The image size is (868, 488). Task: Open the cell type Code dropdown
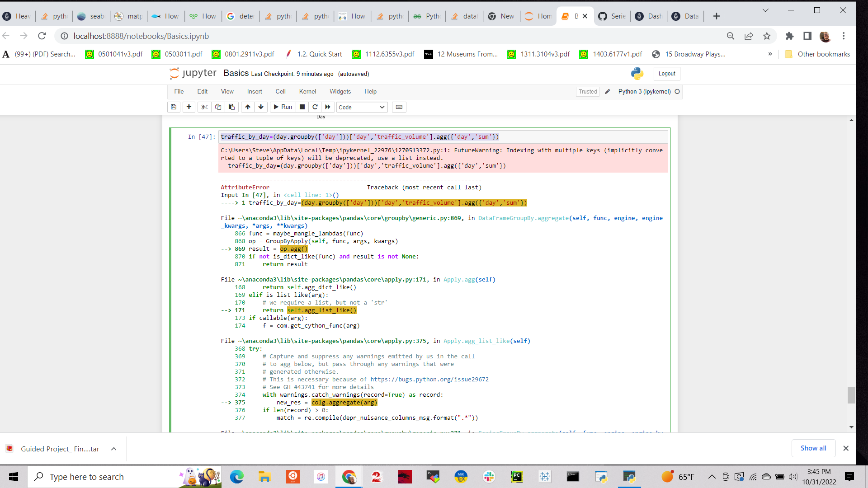[362, 107]
